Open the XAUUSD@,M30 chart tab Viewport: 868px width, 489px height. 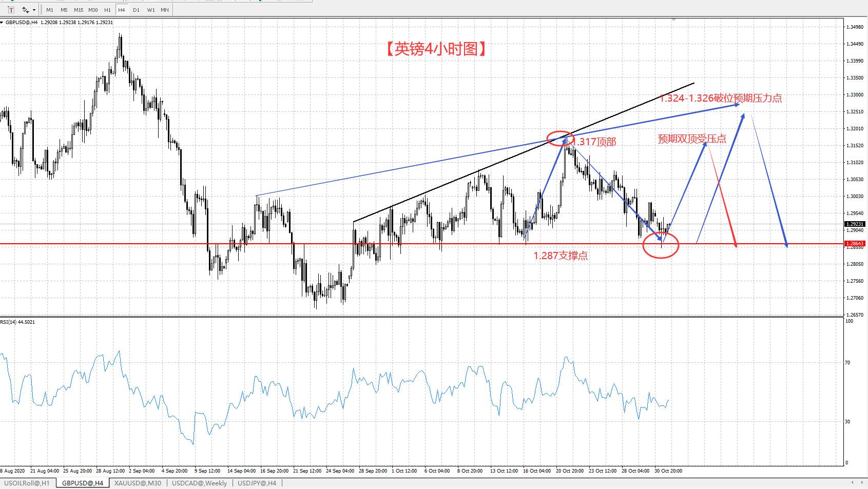click(138, 483)
